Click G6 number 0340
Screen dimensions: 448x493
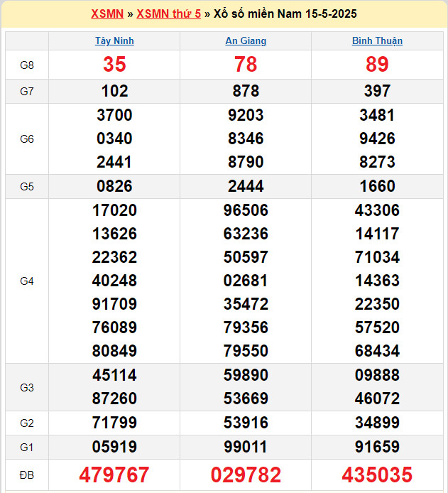coord(114,139)
